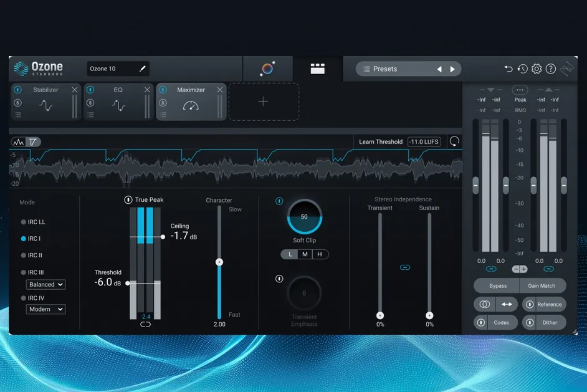Toggle the EQ power button
Viewport: 587px width, 392px height.
[x=90, y=90]
